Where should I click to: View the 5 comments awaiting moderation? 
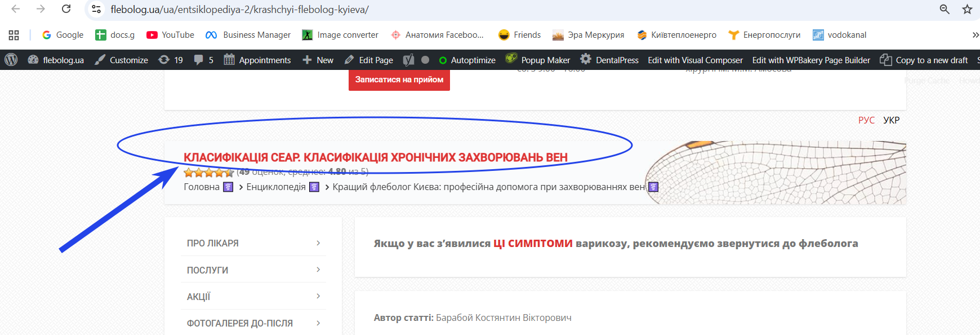point(203,60)
